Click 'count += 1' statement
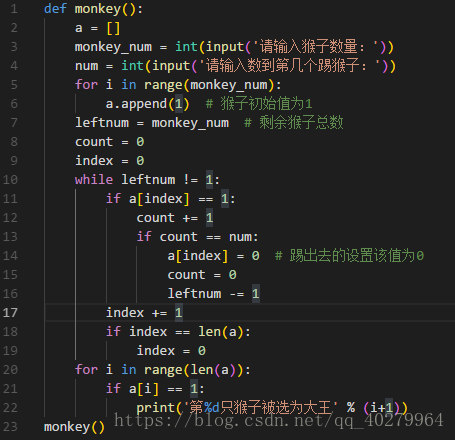The width and height of the screenshot is (455, 440). [x=175, y=218]
